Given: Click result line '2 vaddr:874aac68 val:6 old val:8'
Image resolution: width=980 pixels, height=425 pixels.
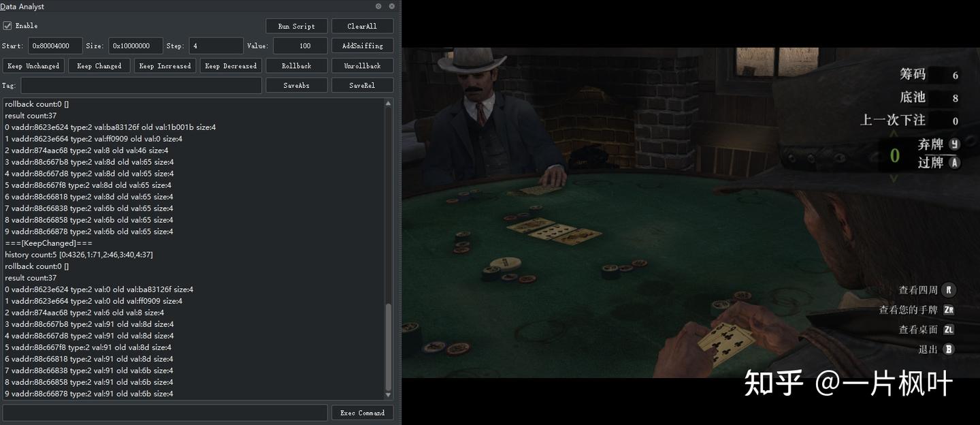Looking at the screenshot, I should (84, 313).
